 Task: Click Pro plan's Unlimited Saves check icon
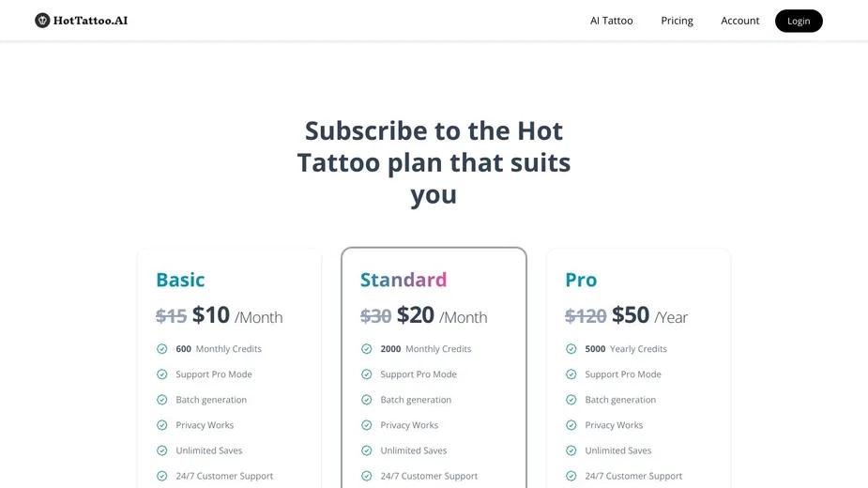(571, 450)
